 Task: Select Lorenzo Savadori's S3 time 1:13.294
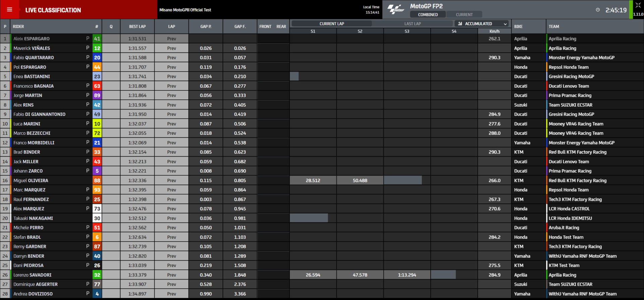[x=407, y=275]
